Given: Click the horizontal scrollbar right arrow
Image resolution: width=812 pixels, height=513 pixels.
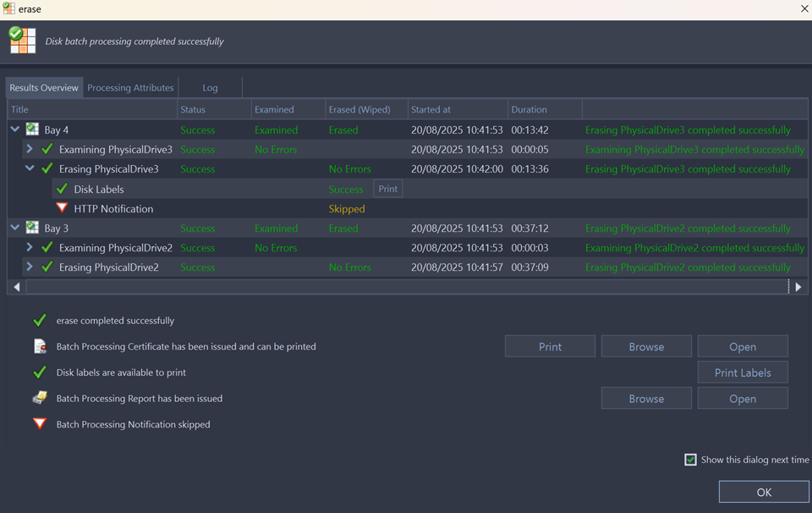Looking at the screenshot, I should 798,287.
